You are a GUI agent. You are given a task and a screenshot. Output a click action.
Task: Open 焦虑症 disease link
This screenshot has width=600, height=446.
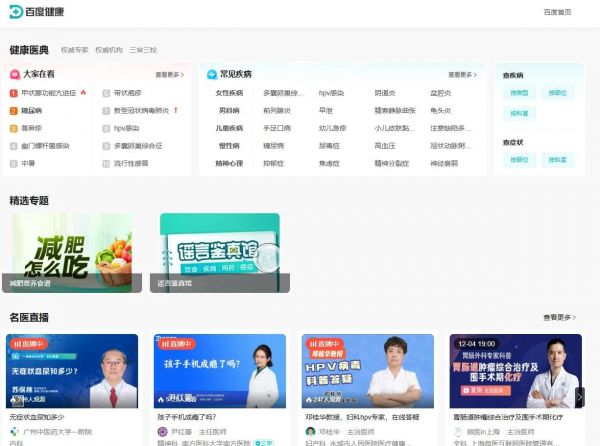pos(329,163)
